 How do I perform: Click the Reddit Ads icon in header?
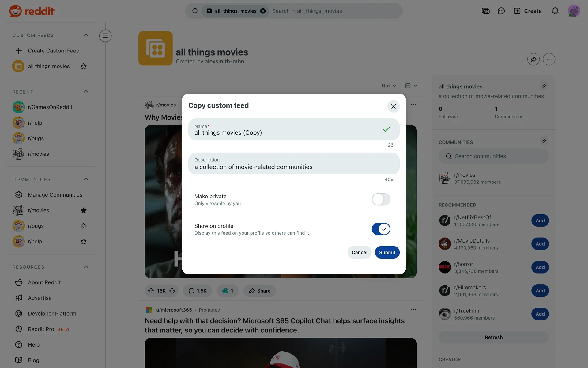[x=485, y=11]
